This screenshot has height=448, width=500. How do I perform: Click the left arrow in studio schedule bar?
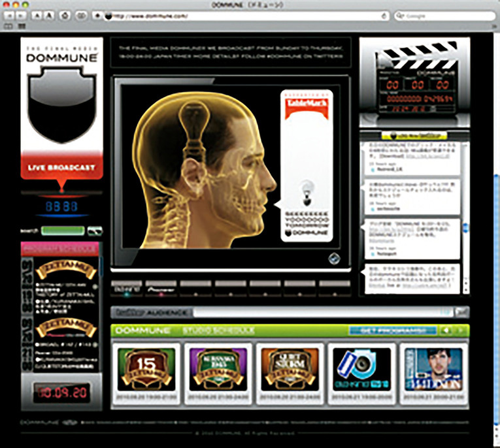(445, 330)
